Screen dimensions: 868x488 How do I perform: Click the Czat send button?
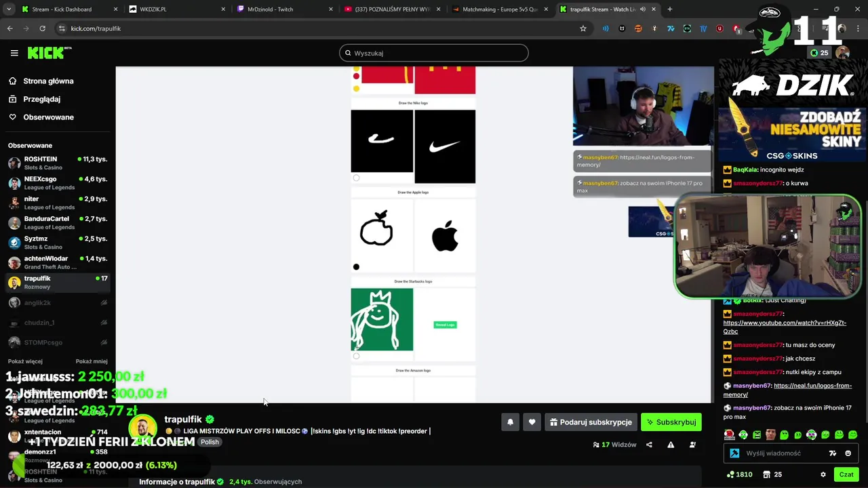(x=846, y=474)
